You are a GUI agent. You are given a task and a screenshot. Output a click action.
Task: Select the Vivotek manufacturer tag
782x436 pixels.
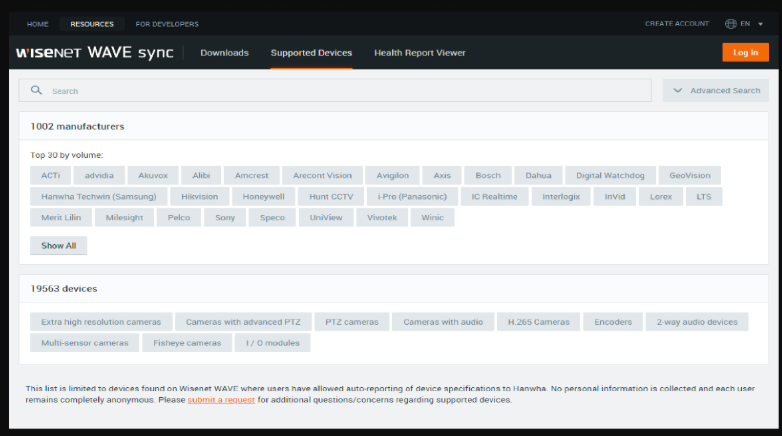[x=382, y=218]
